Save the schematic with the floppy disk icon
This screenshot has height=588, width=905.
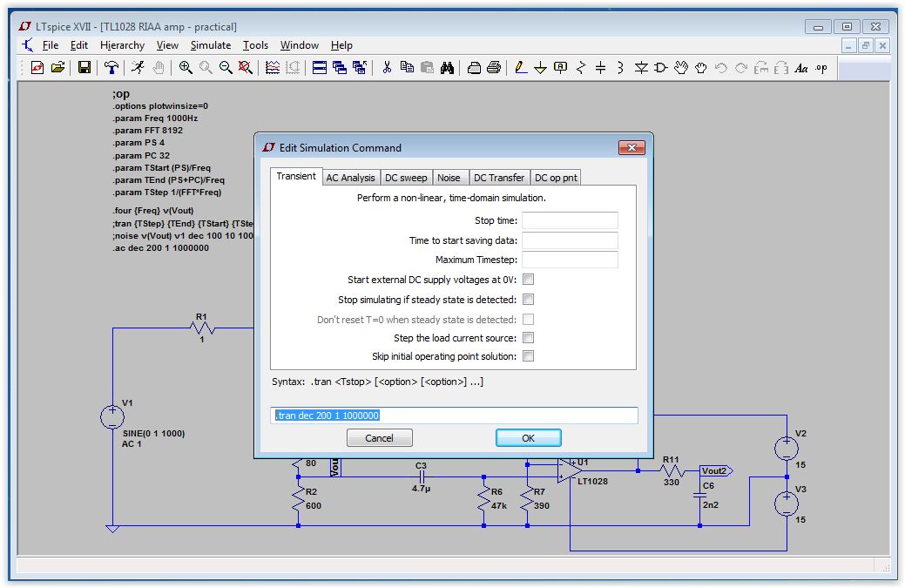pyautogui.click(x=84, y=68)
